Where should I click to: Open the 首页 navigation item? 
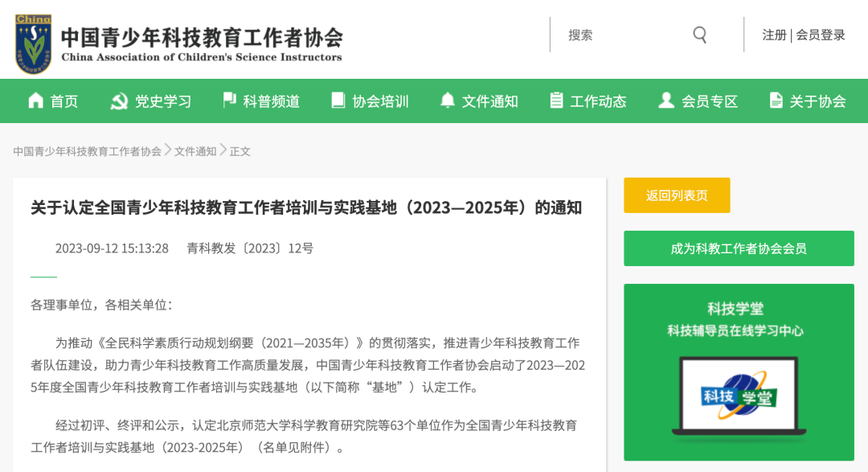[64, 101]
